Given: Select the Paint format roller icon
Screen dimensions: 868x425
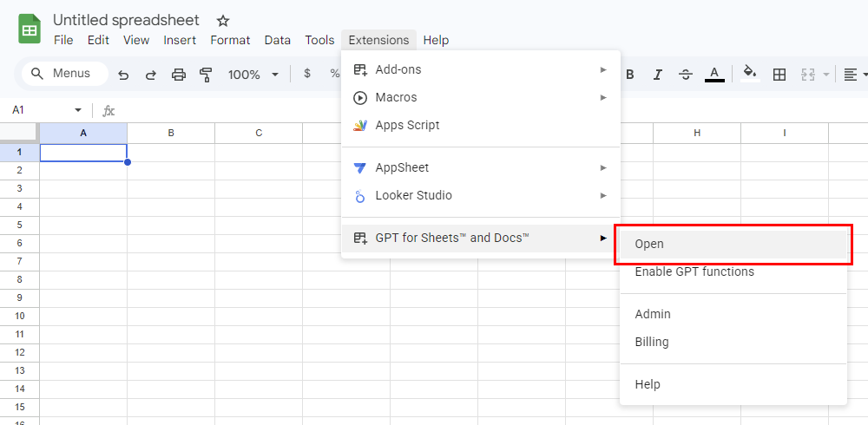Looking at the screenshot, I should pos(206,75).
